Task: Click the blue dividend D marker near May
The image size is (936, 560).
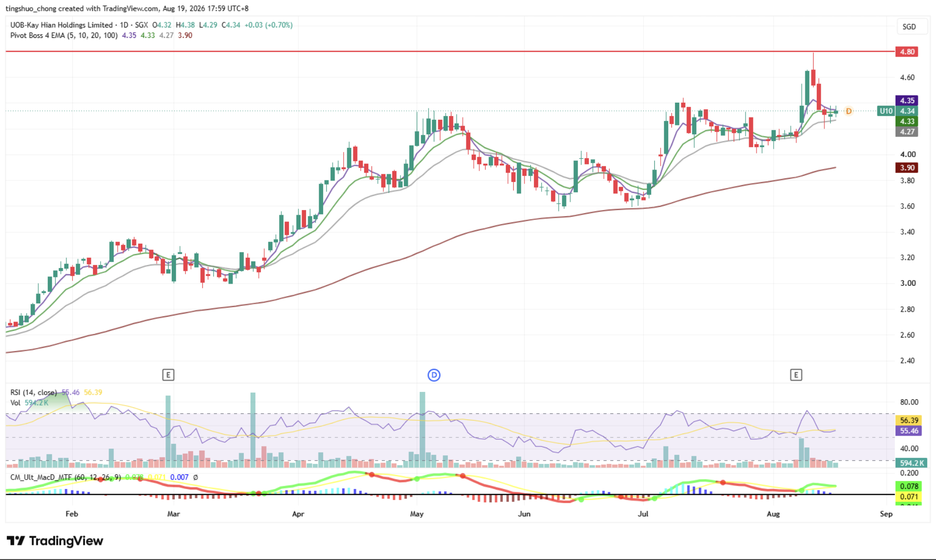Action: (434, 375)
